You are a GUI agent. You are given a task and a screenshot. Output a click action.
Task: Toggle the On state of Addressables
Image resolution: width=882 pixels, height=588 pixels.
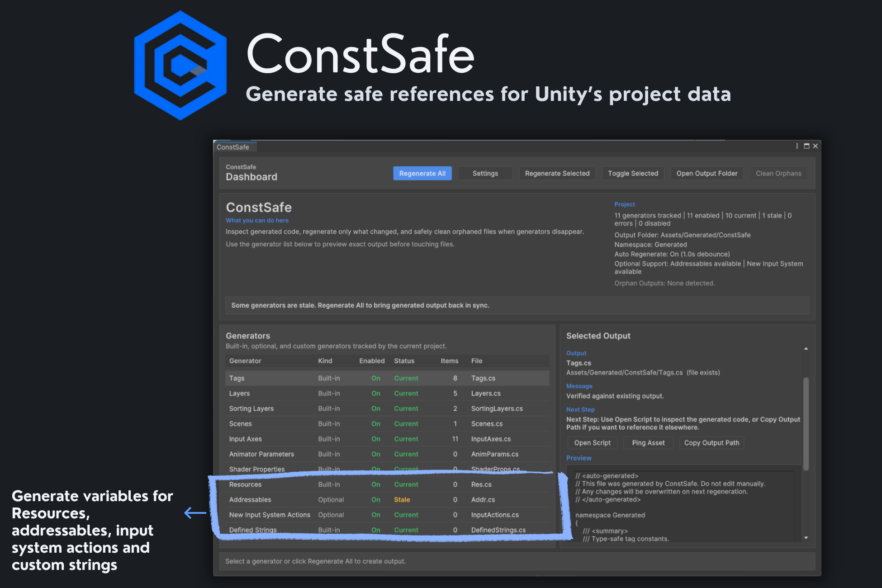pos(376,500)
